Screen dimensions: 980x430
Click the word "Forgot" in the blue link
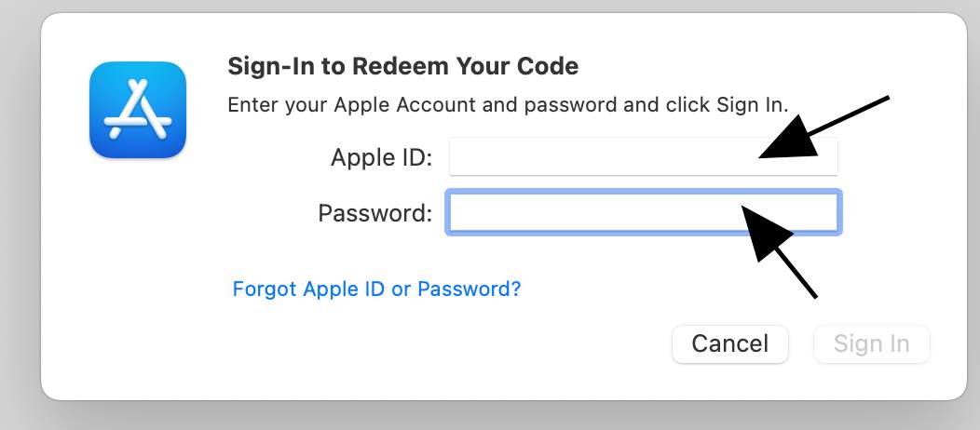click(265, 289)
